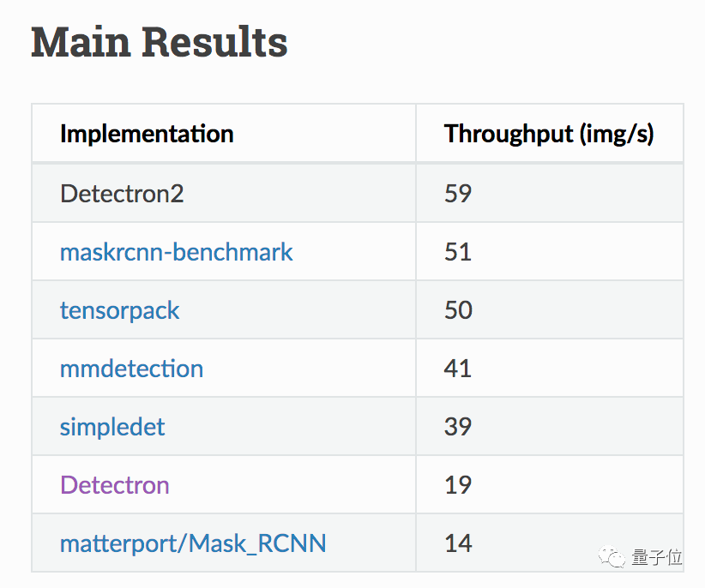Visit the purple Detectron link

(x=114, y=485)
